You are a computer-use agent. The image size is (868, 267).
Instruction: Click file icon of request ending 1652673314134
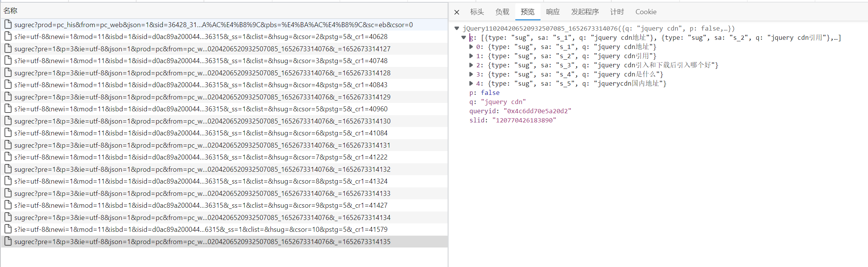(x=8, y=217)
